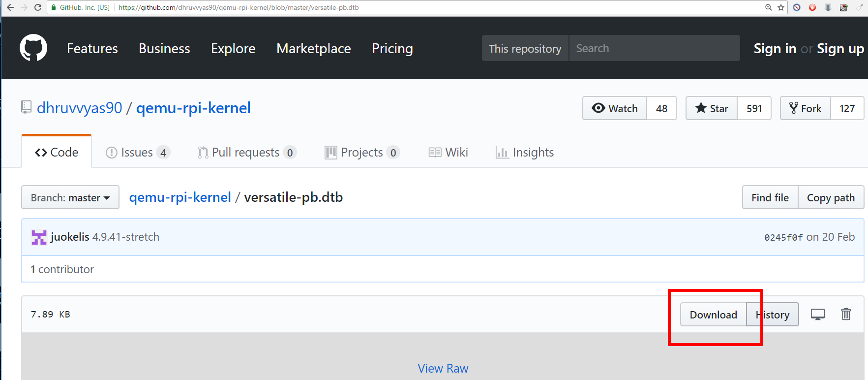Click the Copy path button
This screenshot has height=380, width=868.
[x=831, y=197]
